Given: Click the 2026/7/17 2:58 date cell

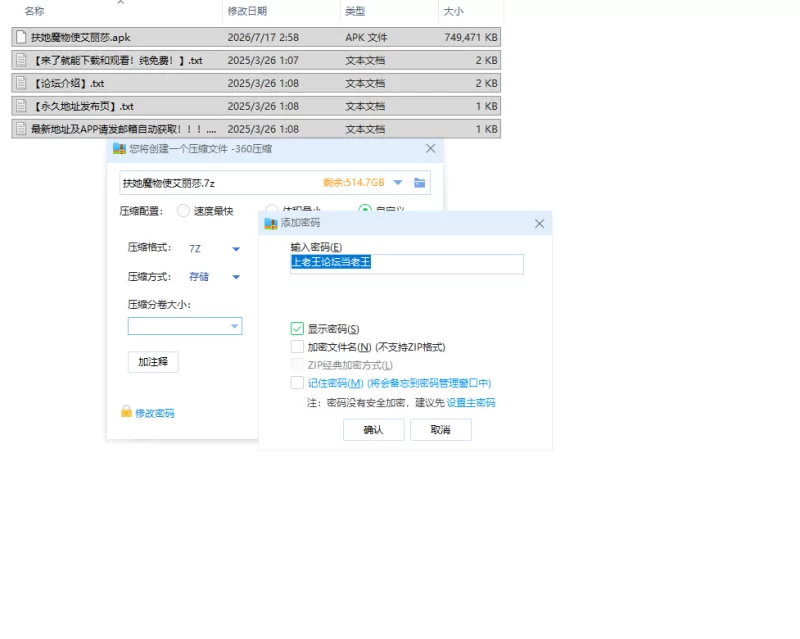Looking at the screenshot, I should point(263,37).
